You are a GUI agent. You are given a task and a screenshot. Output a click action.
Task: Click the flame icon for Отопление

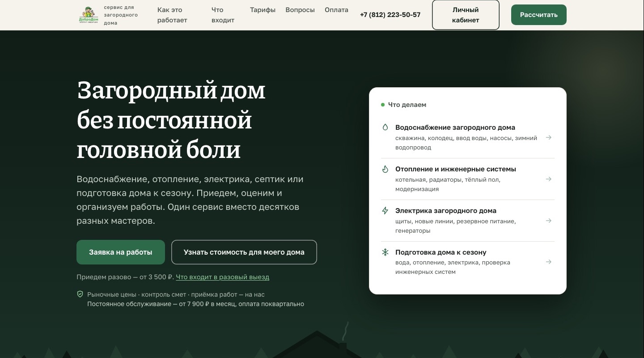pyautogui.click(x=385, y=169)
